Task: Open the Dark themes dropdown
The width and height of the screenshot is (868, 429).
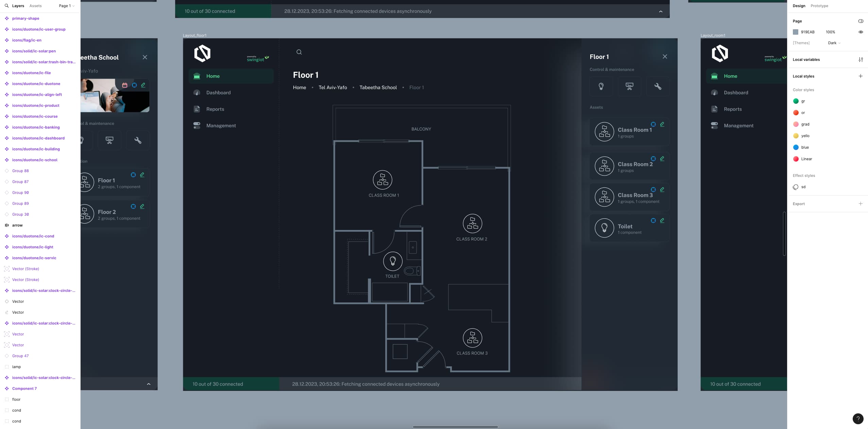Action: [x=834, y=43]
